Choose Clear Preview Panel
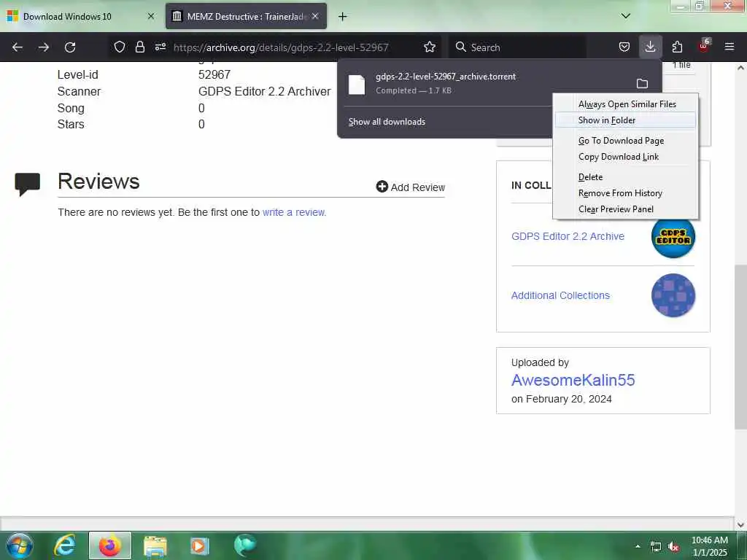This screenshot has width=747, height=560. tap(625, 209)
